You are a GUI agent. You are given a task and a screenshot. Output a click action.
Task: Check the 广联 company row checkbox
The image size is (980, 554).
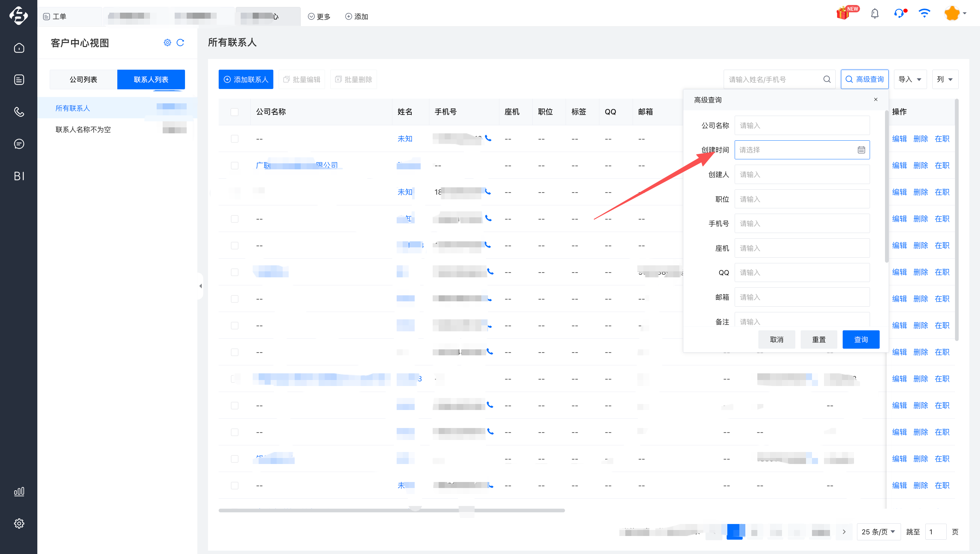tap(234, 166)
